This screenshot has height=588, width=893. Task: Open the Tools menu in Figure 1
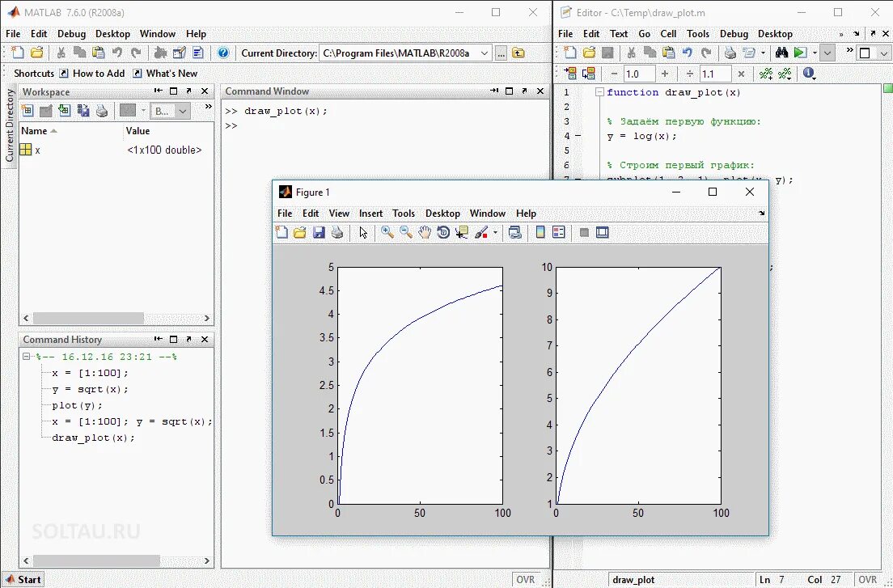(x=403, y=213)
